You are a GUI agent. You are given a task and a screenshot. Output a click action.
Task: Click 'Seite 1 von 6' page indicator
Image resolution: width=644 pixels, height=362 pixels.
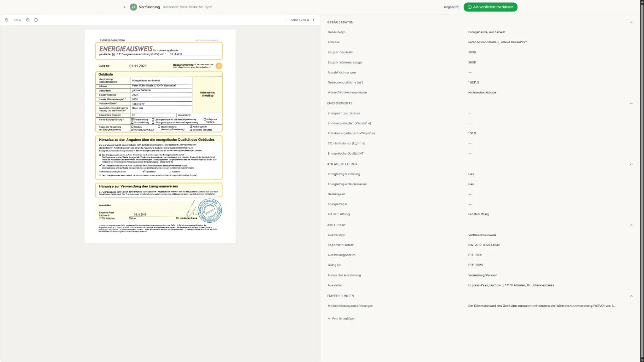tap(299, 20)
